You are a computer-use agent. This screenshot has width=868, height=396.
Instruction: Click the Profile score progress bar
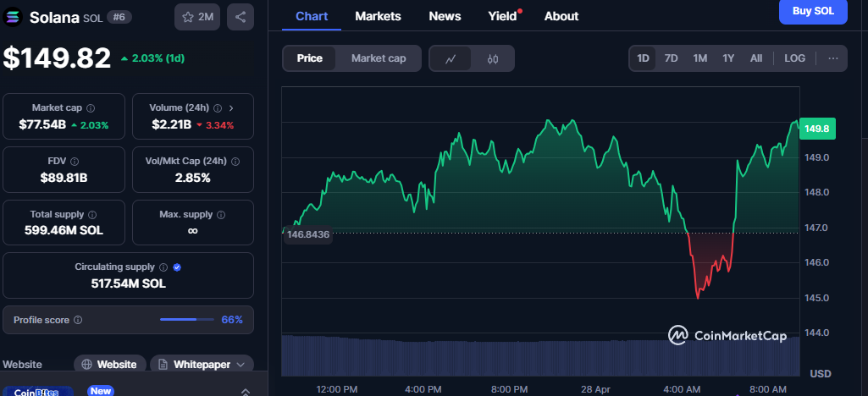(x=187, y=320)
